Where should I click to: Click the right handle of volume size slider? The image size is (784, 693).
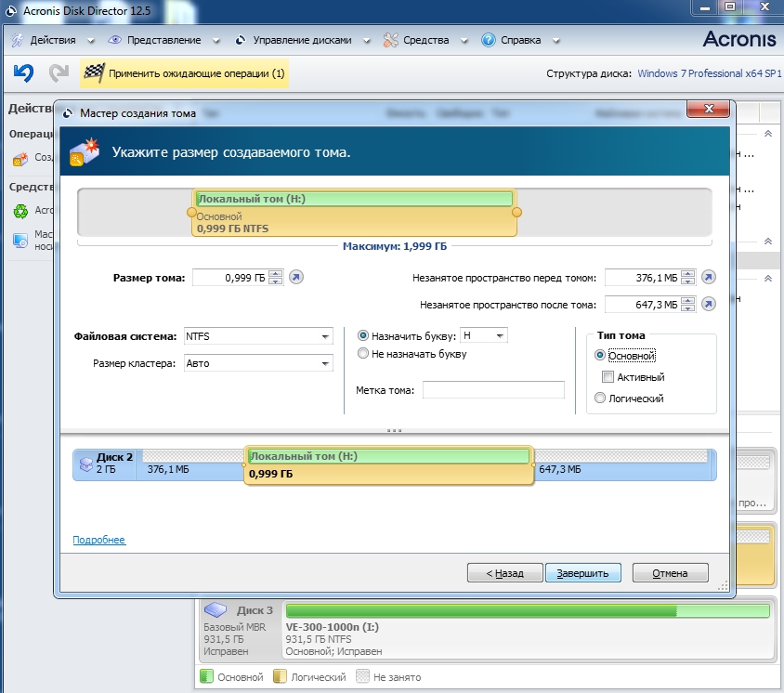coord(517,213)
